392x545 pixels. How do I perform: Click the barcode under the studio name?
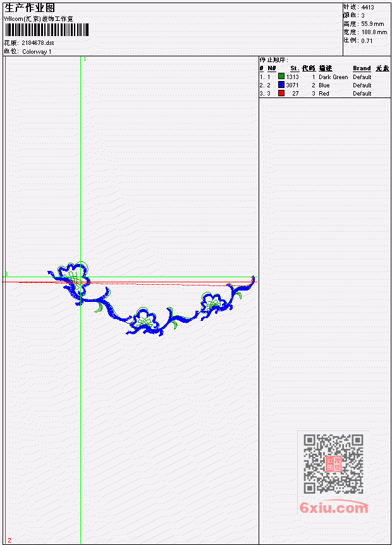coord(47,30)
